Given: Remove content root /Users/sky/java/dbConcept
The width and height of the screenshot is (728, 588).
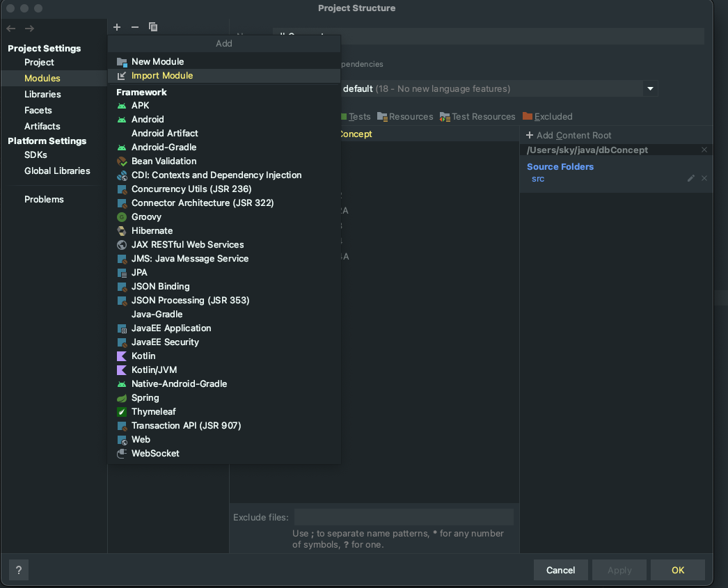Looking at the screenshot, I should point(704,150).
